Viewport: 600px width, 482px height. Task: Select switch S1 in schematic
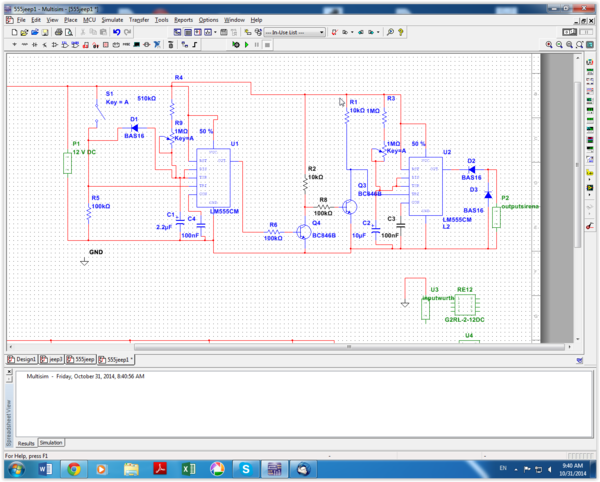coord(100,113)
